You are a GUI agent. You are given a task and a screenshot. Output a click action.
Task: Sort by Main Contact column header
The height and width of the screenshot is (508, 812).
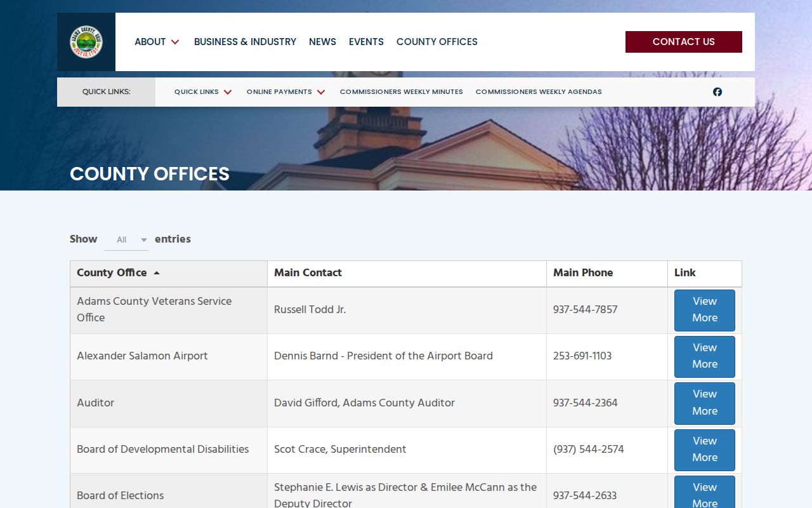[x=407, y=273]
